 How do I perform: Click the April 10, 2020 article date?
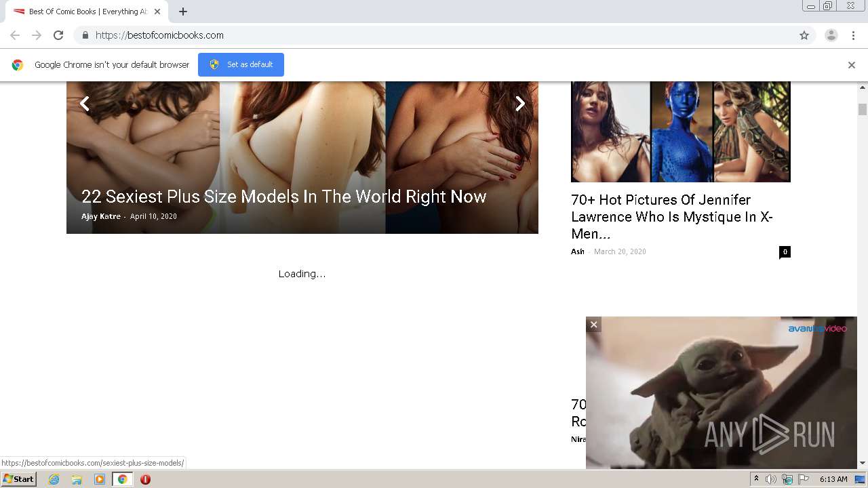[153, 216]
